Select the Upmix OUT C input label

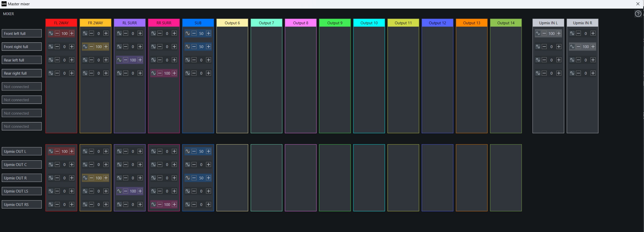click(22, 165)
